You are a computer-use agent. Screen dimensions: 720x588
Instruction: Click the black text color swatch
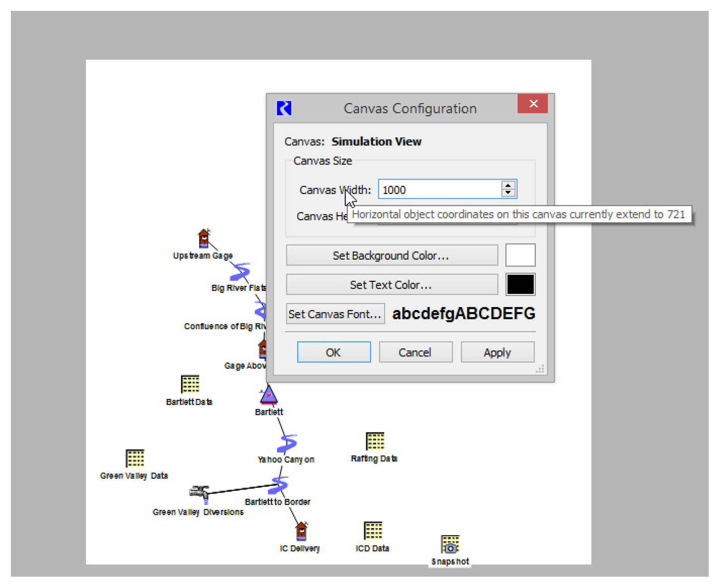point(520,285)
